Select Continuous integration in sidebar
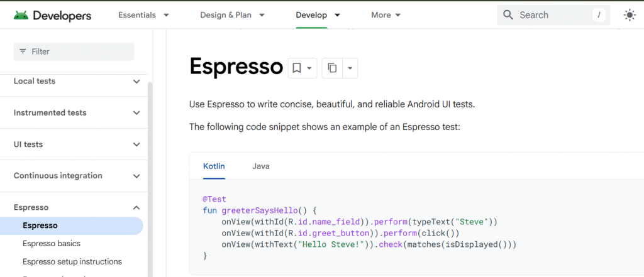The width and height of the screenshot is (644, 277). coord(58,176)
